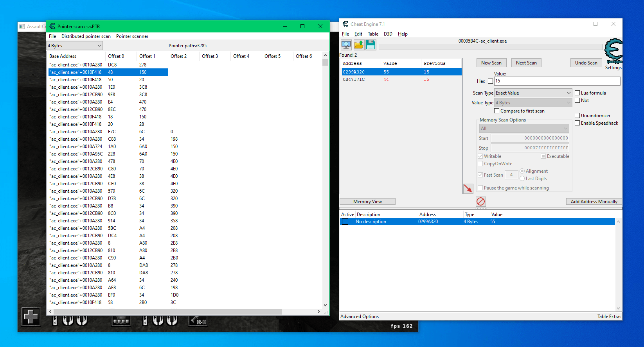
Task: Select the Last Digits radio button
Action: coord(522,179)
